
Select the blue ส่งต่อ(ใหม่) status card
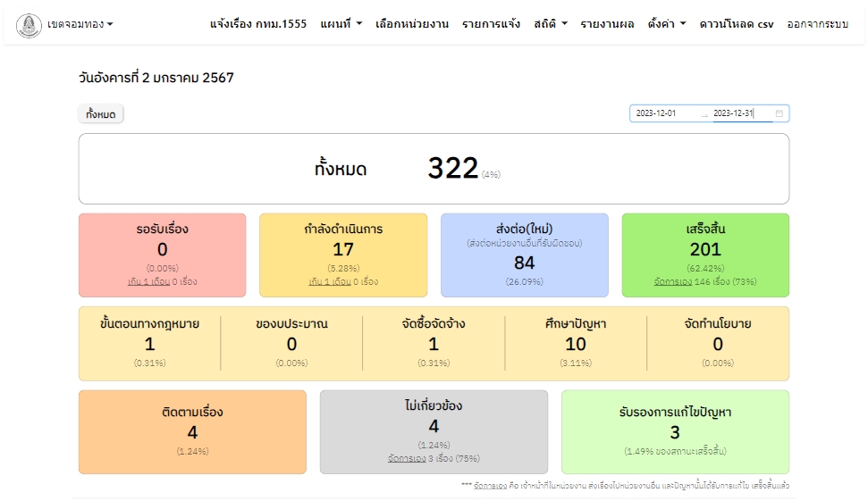(525, 255)
